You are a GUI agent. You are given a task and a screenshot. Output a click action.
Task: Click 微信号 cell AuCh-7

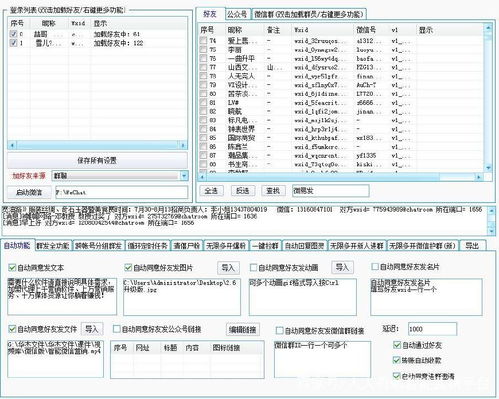point(366,85)
